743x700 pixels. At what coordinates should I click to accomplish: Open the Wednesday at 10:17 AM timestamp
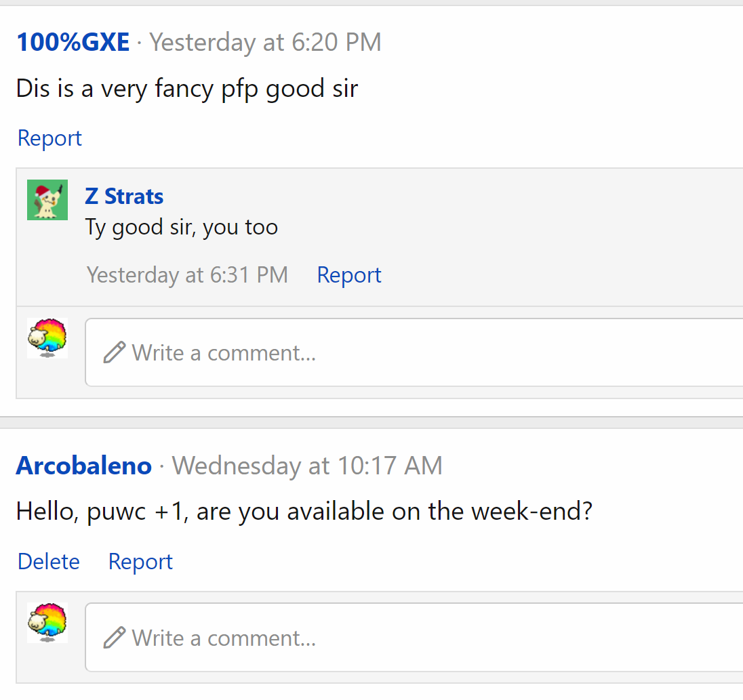tap(307, 466)
